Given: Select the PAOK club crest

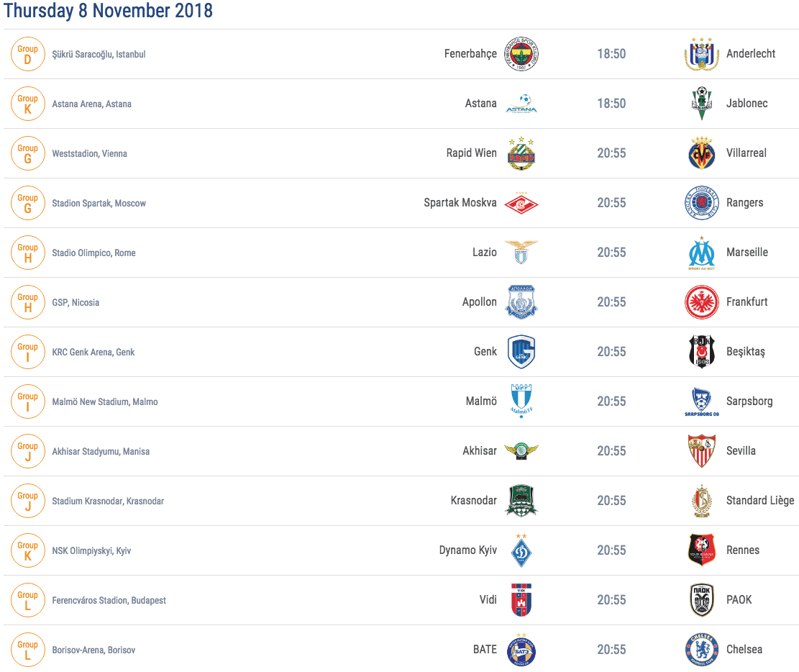Looking at the screenshot, I should click(x=702, y=600).
